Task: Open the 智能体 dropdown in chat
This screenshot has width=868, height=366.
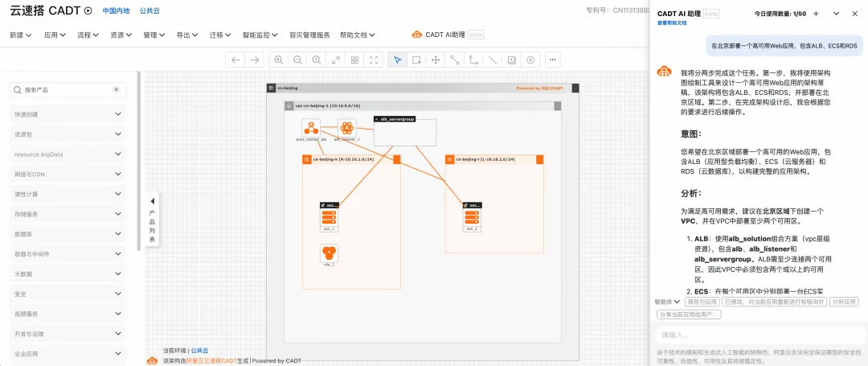Action: tap(667, 302)
